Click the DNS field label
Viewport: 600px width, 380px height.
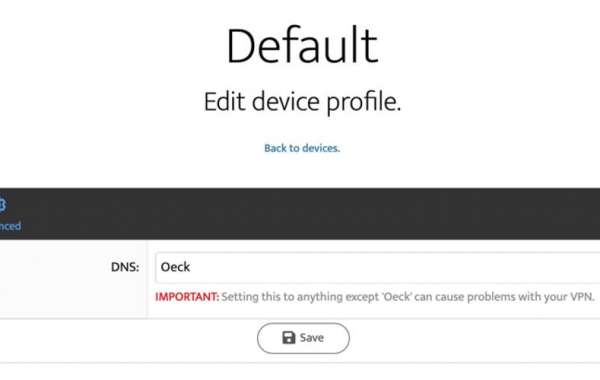[x=125, y=267]
